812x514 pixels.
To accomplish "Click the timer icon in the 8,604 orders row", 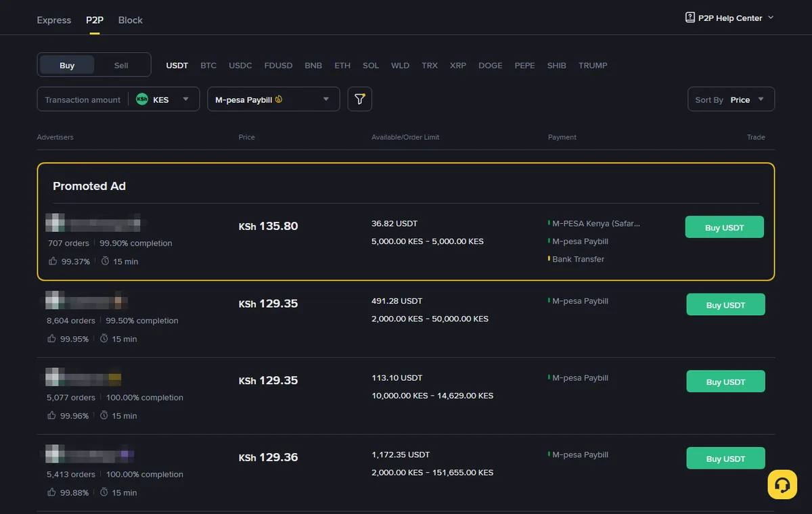I will 104,339.
